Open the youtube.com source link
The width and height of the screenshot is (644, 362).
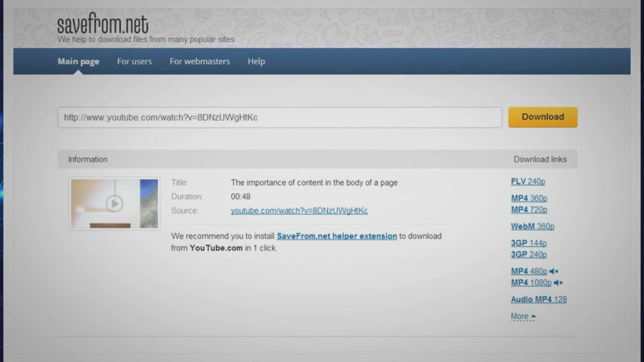[x=299, y=210]
